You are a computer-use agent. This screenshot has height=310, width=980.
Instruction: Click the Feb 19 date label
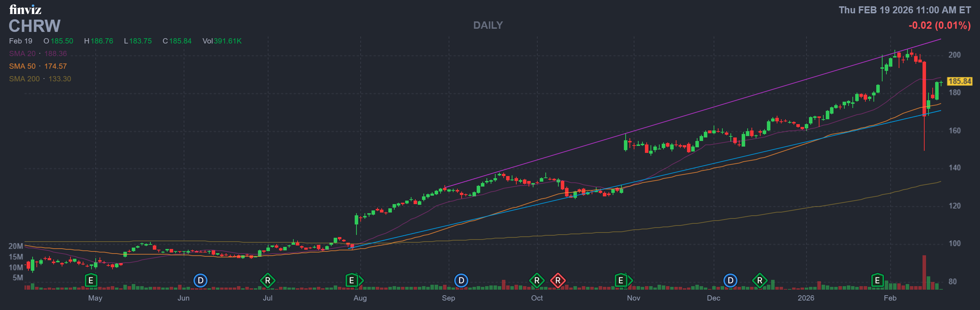click(x=21, y=41)
